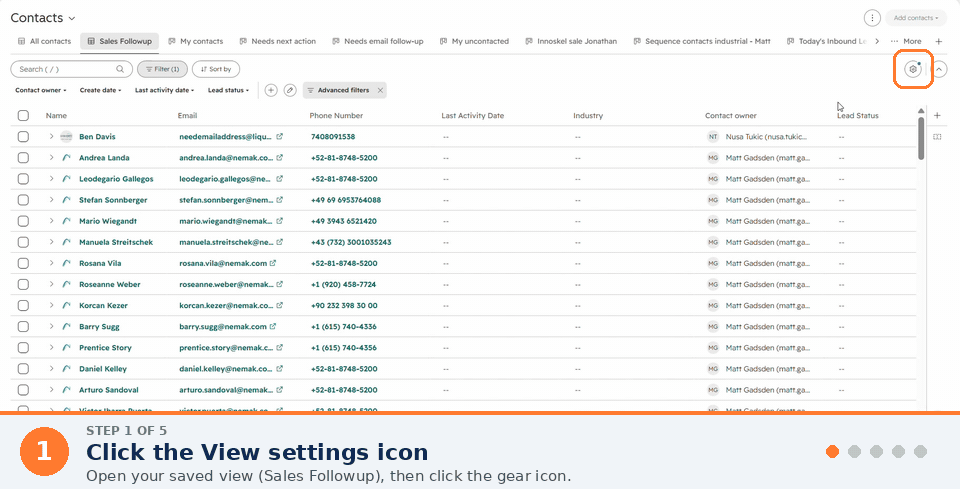Click the Phone Number column header
Viewport: 960px width, 489px height.
(x=336, y=116)
